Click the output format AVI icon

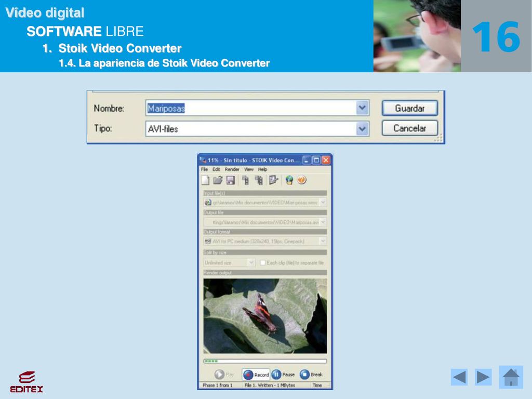click(208, 241)
